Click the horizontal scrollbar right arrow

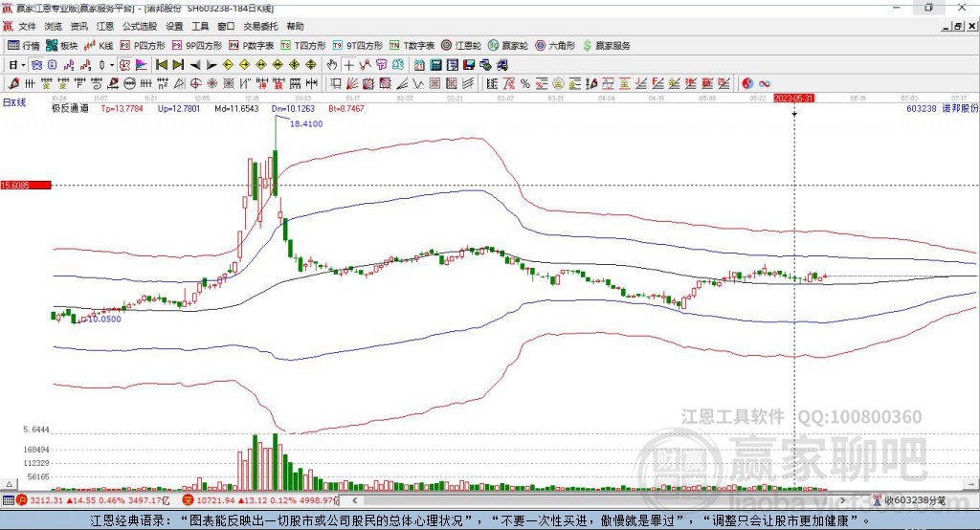coord(842,500)
